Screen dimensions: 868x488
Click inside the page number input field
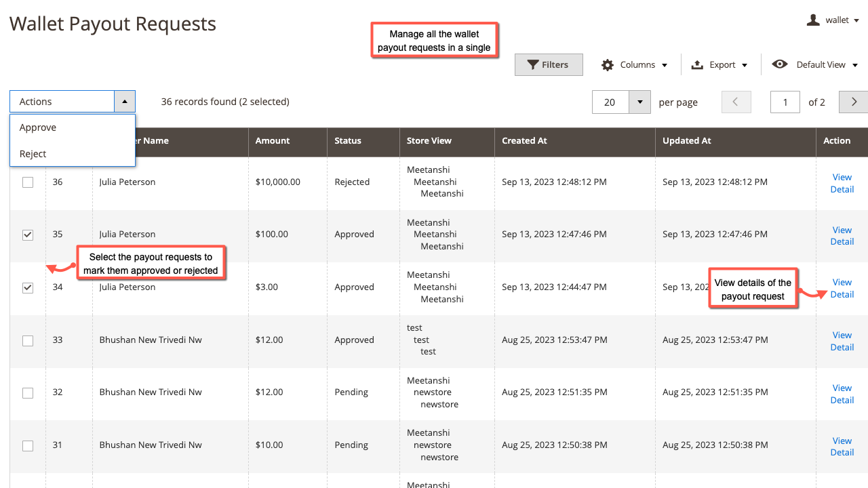point(785,102)
